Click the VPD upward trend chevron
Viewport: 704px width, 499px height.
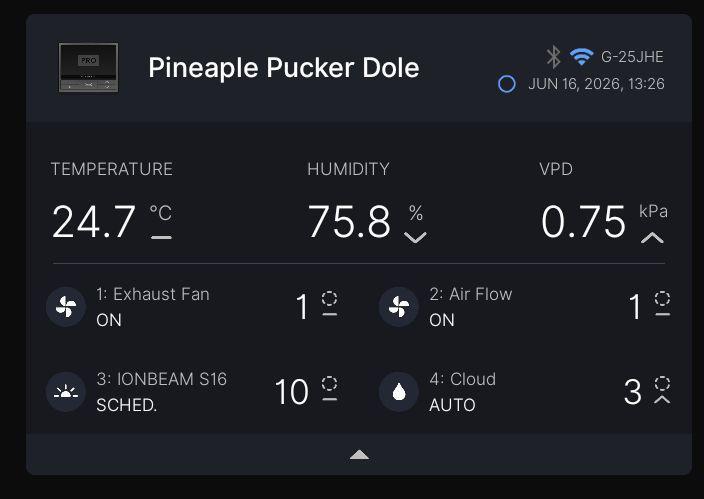pos(652,237)
